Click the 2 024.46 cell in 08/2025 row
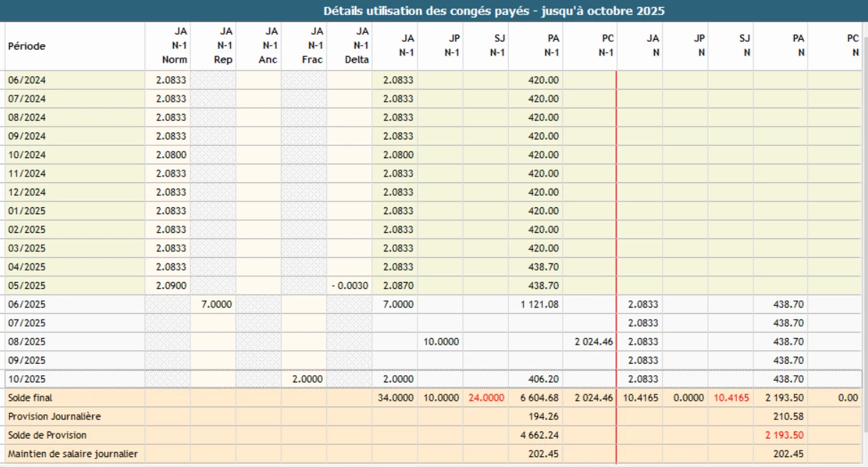868x467 pixels. tap(590, 342)
